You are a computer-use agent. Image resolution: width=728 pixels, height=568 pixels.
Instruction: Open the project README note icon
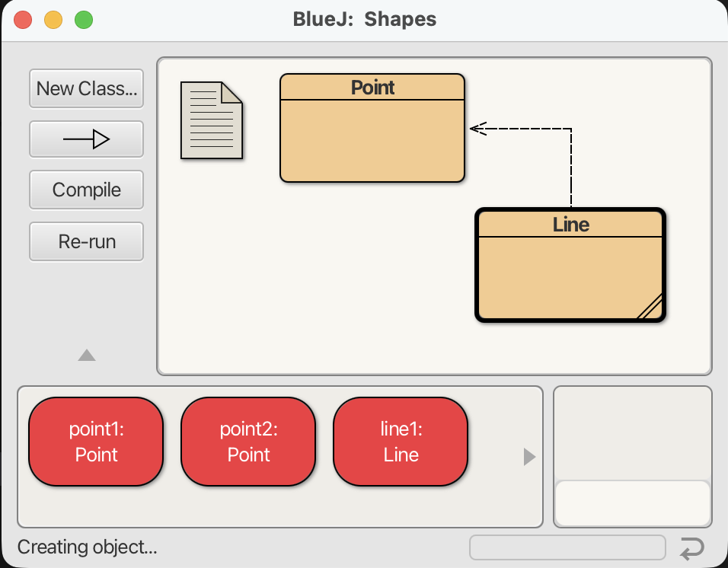coord(211,120)
